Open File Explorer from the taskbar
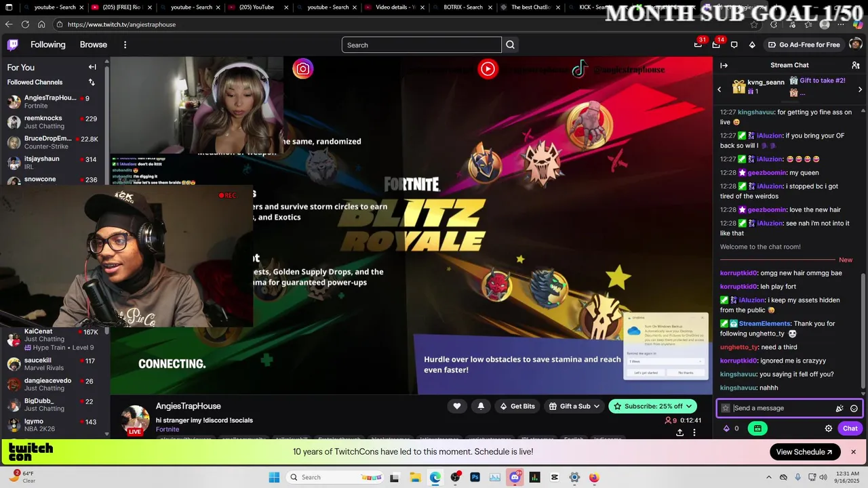This screenshot has height=488, width=868. 415,477
